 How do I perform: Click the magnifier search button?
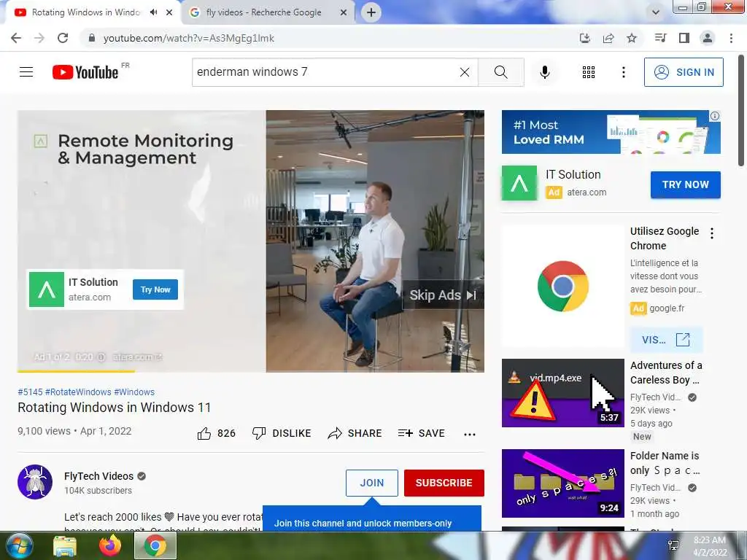point(500,72)
